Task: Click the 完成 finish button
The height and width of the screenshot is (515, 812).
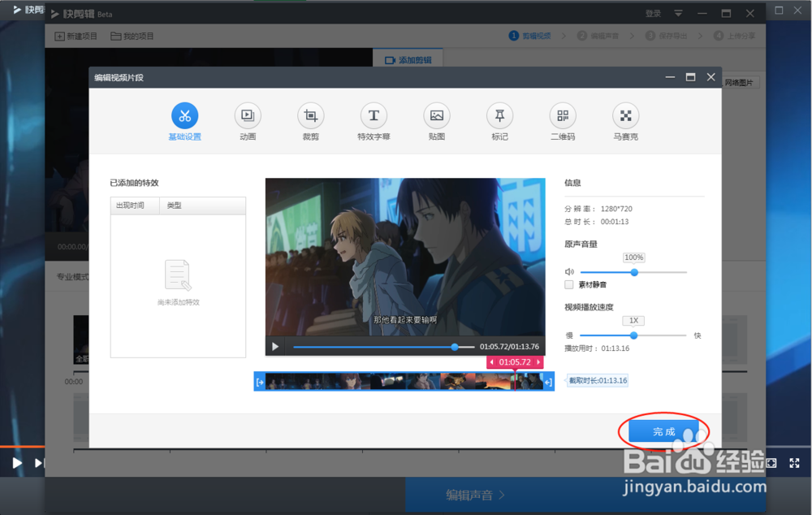Action: pos(663,431)
